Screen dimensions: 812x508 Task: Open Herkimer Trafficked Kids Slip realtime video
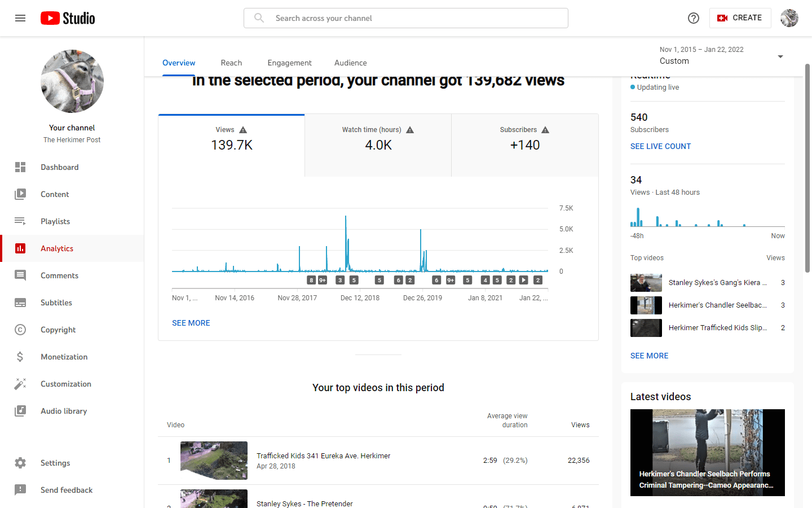(708, 328)
